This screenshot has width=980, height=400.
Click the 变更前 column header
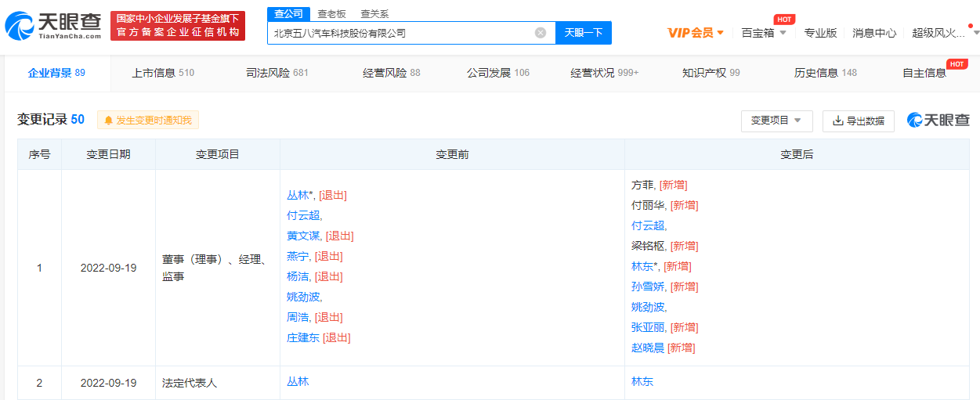click(x=452, y=154)
